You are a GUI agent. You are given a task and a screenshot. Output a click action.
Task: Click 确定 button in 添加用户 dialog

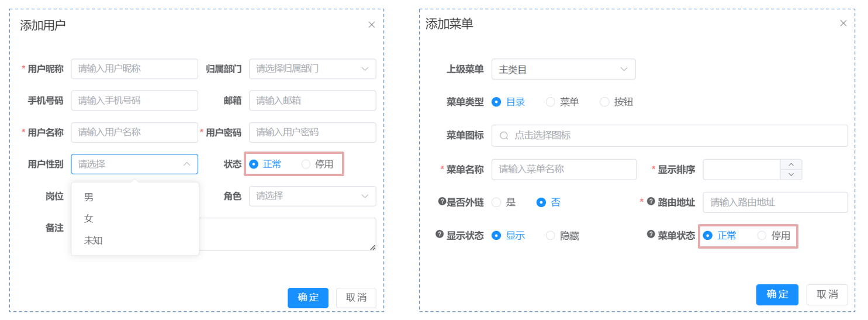[x=307, y=298]
